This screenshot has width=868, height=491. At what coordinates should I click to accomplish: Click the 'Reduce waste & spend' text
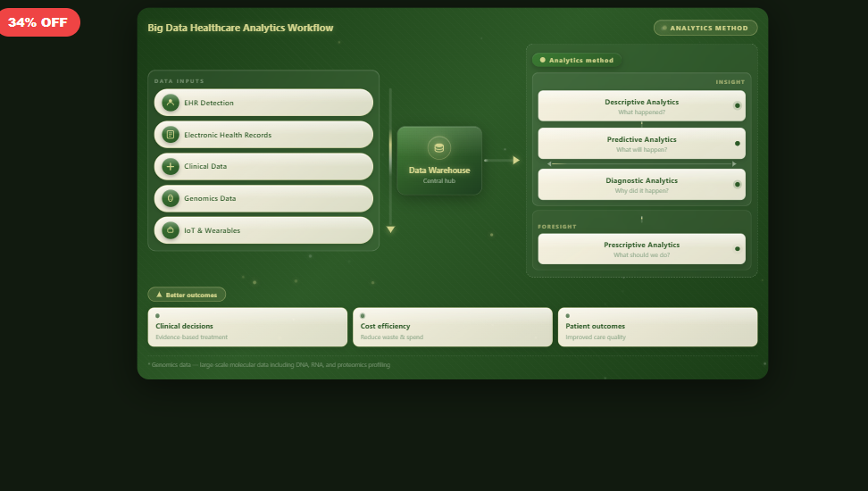[392, 337]
